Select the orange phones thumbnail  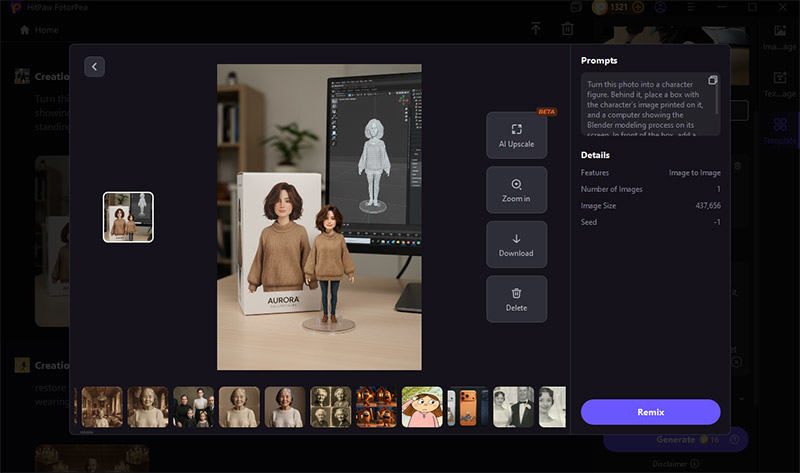468,407
